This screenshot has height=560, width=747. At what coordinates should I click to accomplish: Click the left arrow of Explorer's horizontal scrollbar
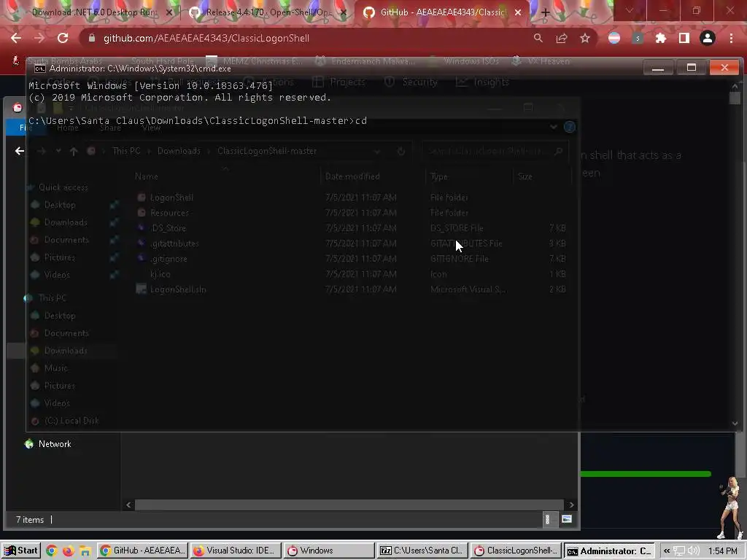pyautogui.click(x=128, y=505)
